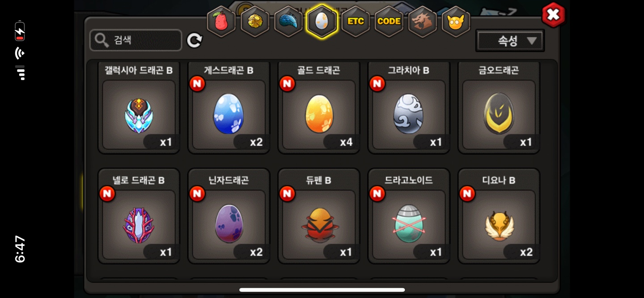Open the fruit food category tab
Image resolution: width=644 pixels, height=298 pixels.
click(x=221, y=21)
